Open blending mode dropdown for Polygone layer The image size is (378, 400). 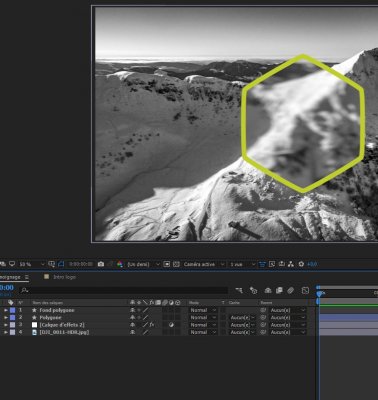(203, 317)
